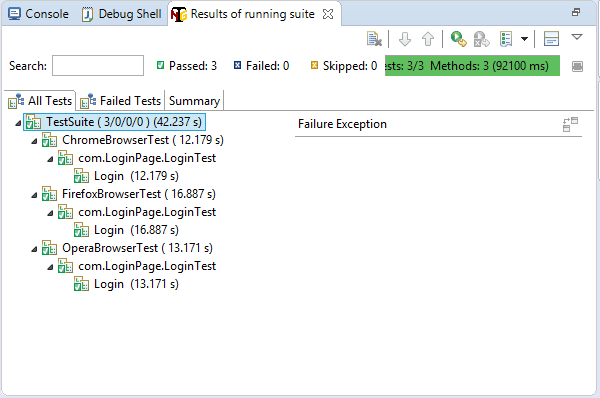600x398 pixels.
Task: Click the stop button beside progress bar
Action: tap(577, 67)
